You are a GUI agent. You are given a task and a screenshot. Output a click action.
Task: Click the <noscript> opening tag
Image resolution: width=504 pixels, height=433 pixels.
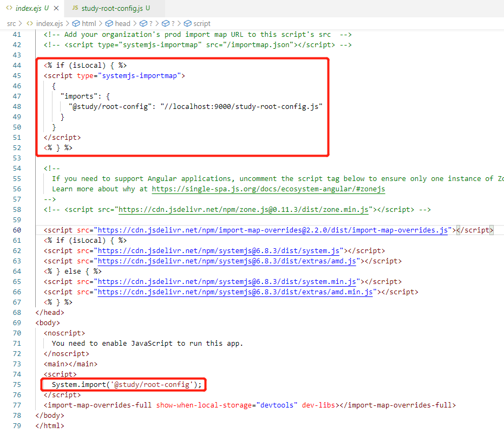[x=64, y=333]
